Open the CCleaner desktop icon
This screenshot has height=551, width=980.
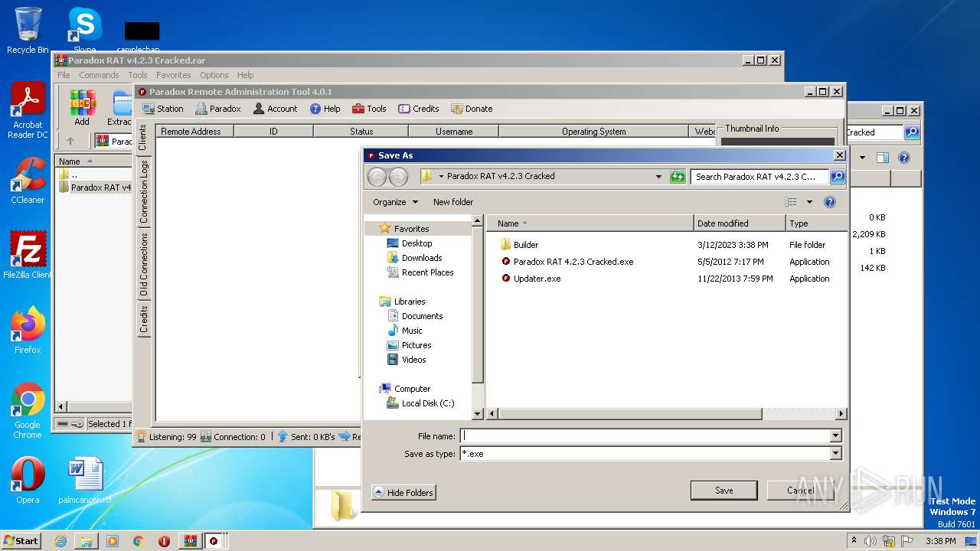pyautogui.click(x=28, y=181)
